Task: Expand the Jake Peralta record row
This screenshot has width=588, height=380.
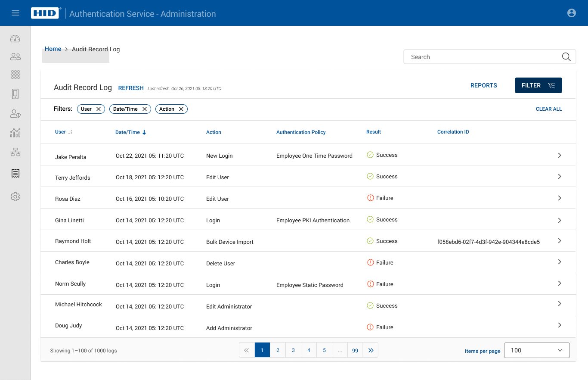Action: [560, 155]
